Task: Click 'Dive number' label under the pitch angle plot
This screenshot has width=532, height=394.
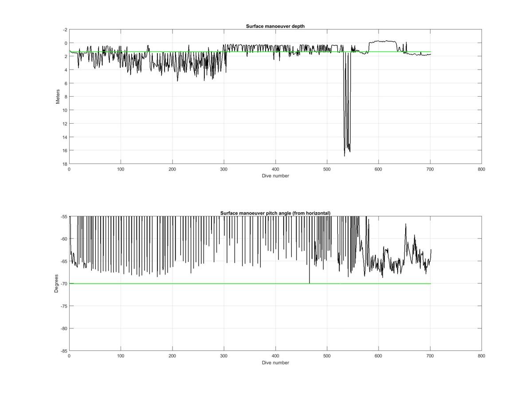Action: coord(275,363)
